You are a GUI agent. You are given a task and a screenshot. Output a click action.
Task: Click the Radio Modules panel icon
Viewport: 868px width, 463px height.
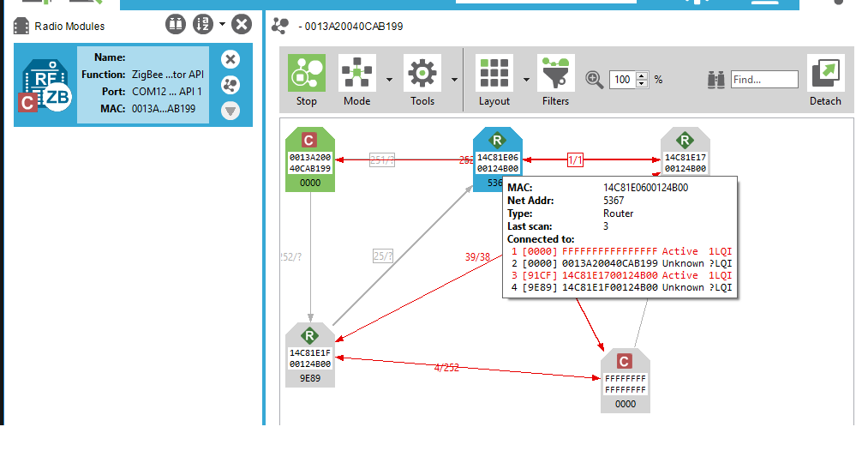21,26
